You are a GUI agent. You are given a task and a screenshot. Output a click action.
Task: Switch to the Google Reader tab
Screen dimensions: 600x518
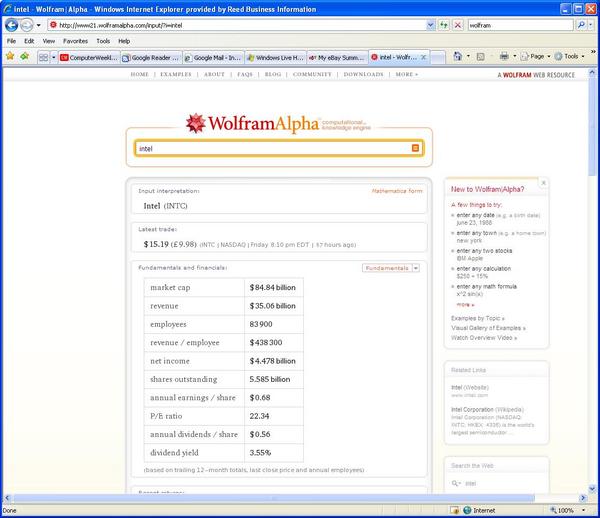[x=151, y=57]
